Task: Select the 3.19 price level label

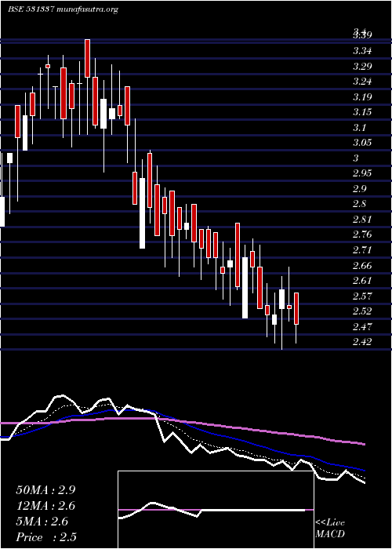Action: click(362, 97)
